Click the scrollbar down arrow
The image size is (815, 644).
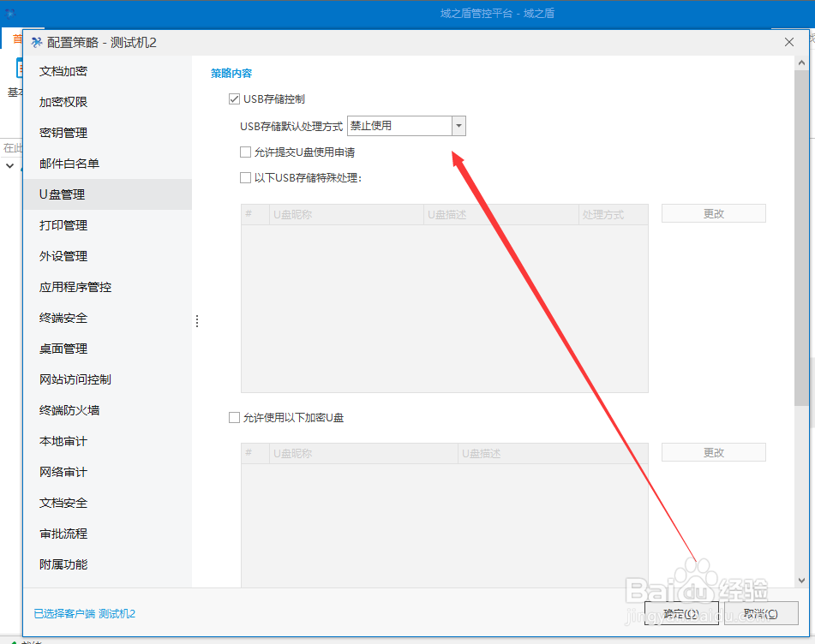(x=801, y=581)
